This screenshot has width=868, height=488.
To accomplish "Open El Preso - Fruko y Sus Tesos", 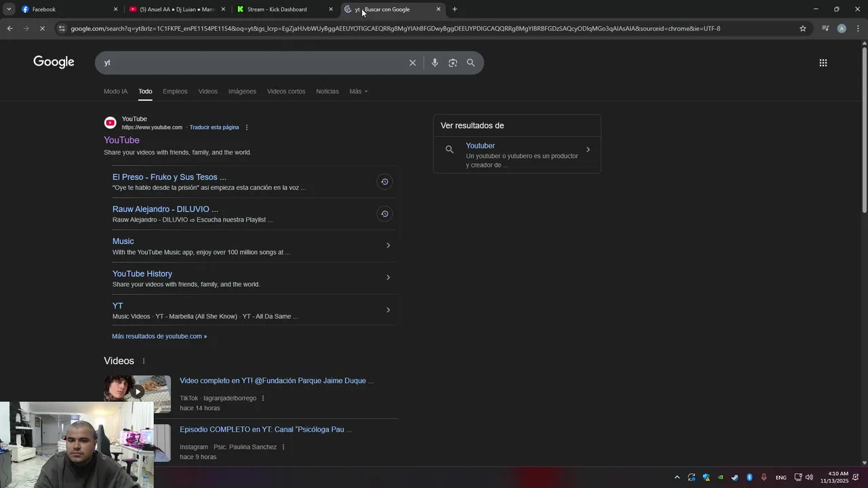I will [170, 177].
